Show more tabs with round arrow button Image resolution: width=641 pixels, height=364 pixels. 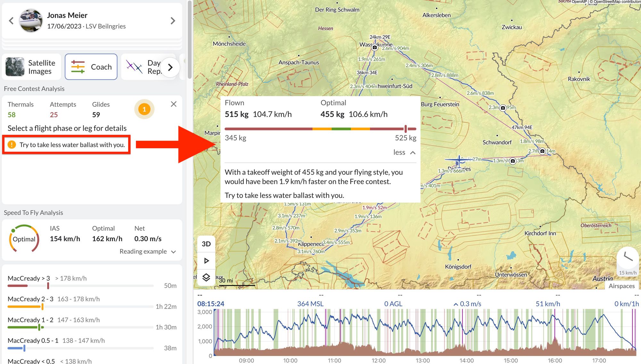[x=170, y=67]
